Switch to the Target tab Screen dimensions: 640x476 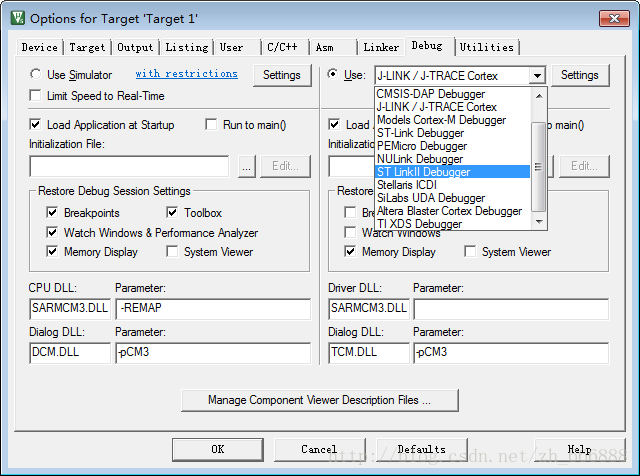[87, 47]
